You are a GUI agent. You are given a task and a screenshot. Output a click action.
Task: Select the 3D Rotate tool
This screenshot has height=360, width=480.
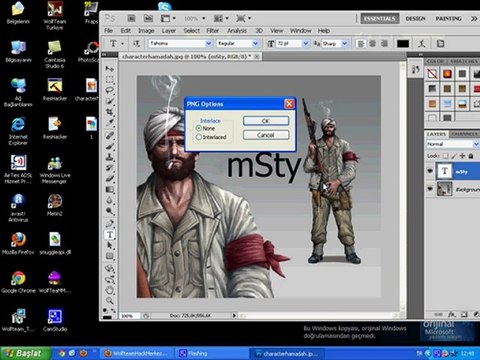coord(110,268)
